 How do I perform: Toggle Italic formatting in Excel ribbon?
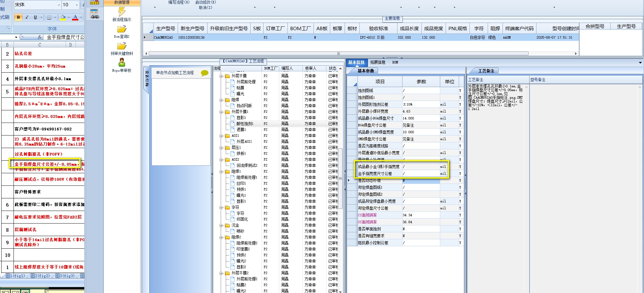coord(27,17)
